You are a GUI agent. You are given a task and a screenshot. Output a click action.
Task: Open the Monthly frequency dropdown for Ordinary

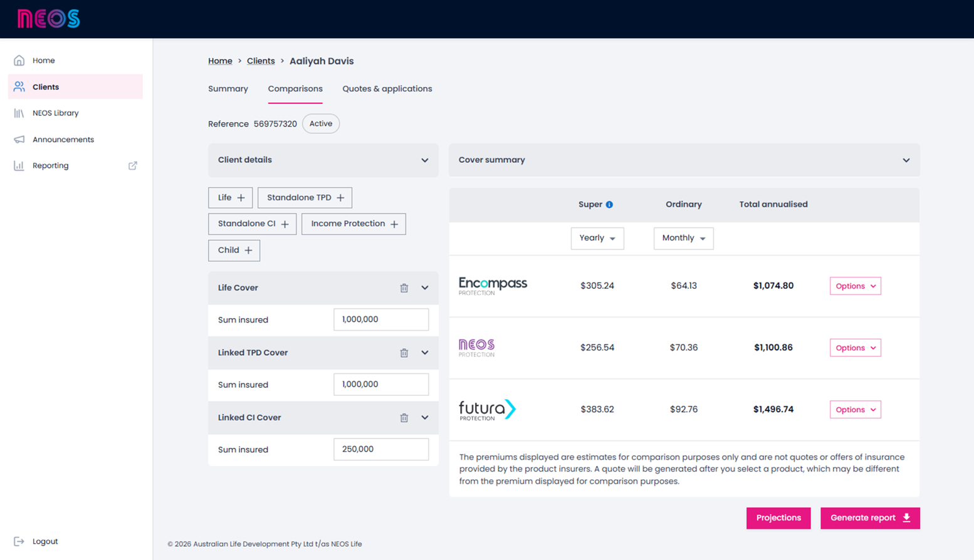[683, 238]
